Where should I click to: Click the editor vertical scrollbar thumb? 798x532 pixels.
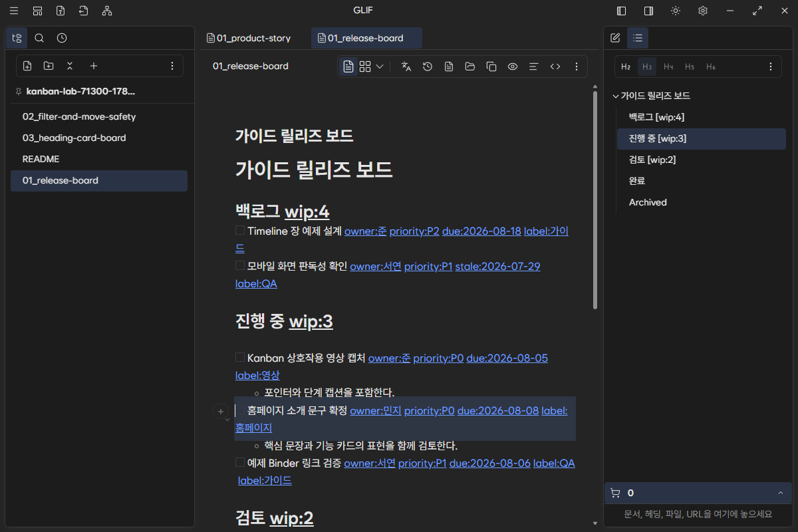595,199
